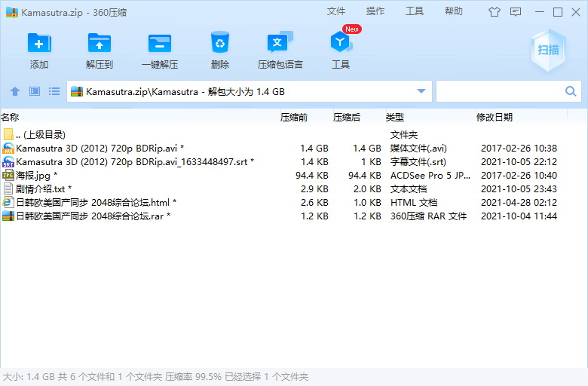Go up one directory with the arrow icon
Screen dimensions: 588x386
coord(15,91)
